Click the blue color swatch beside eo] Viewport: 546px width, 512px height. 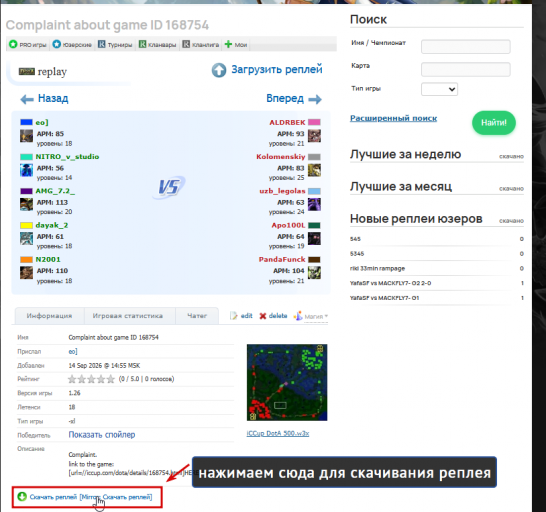coord(26,122)
